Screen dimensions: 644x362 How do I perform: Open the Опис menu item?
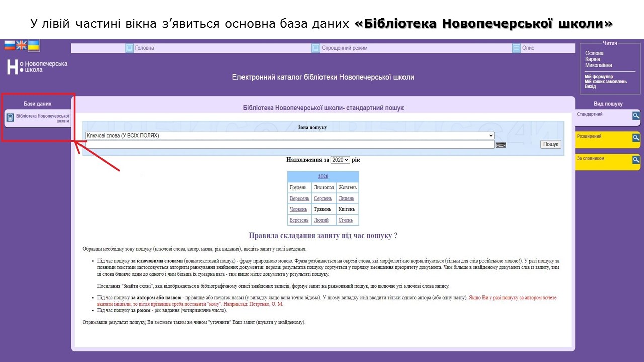point(528,48)
